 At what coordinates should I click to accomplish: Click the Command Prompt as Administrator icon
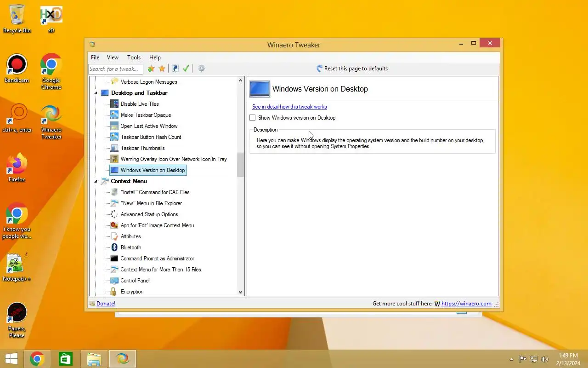(x=114, y=259)
